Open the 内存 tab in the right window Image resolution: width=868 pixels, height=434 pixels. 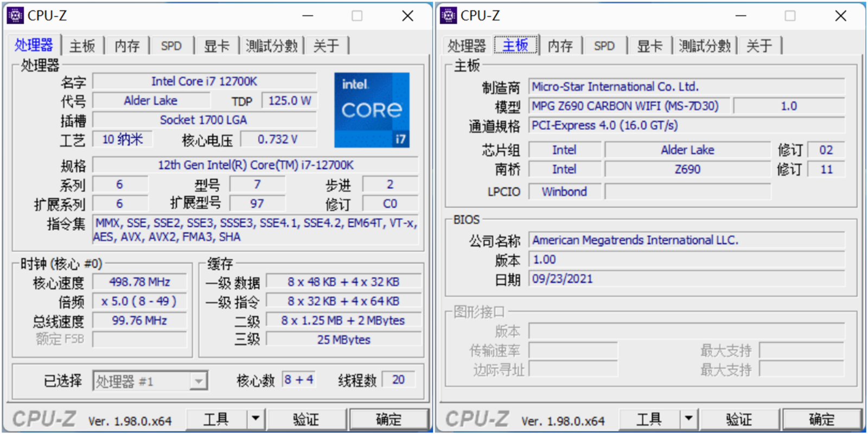tap(560, 46)
